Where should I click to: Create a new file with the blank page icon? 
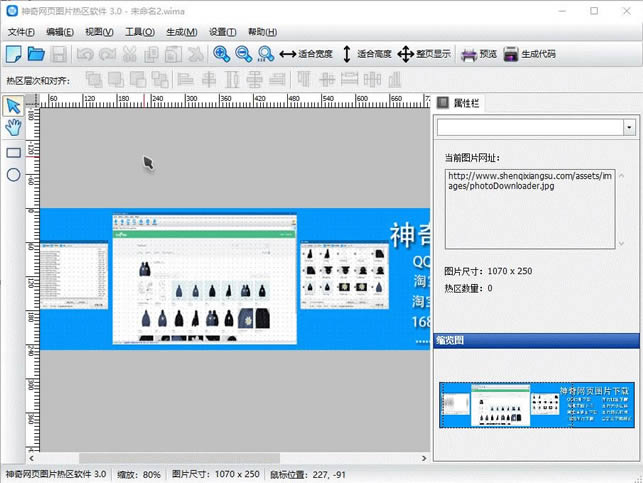click(x=14, y=54)
